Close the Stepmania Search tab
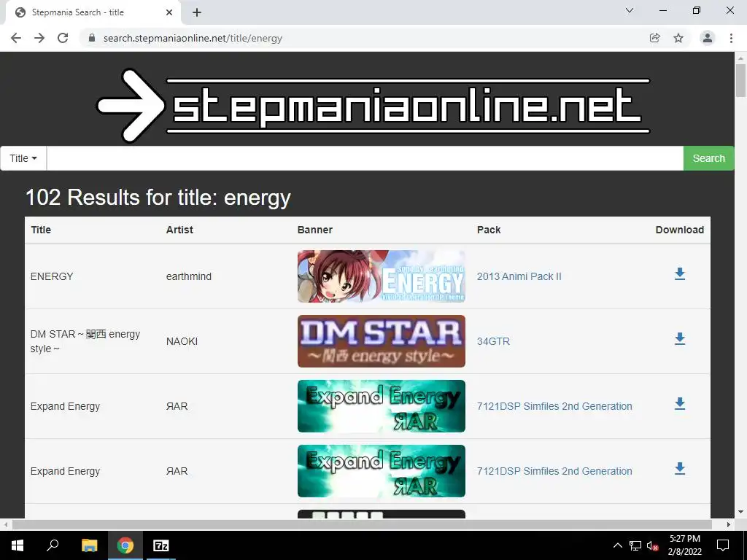Image resolution: width=747 pixels, height=560 pixels. [169, 12]
